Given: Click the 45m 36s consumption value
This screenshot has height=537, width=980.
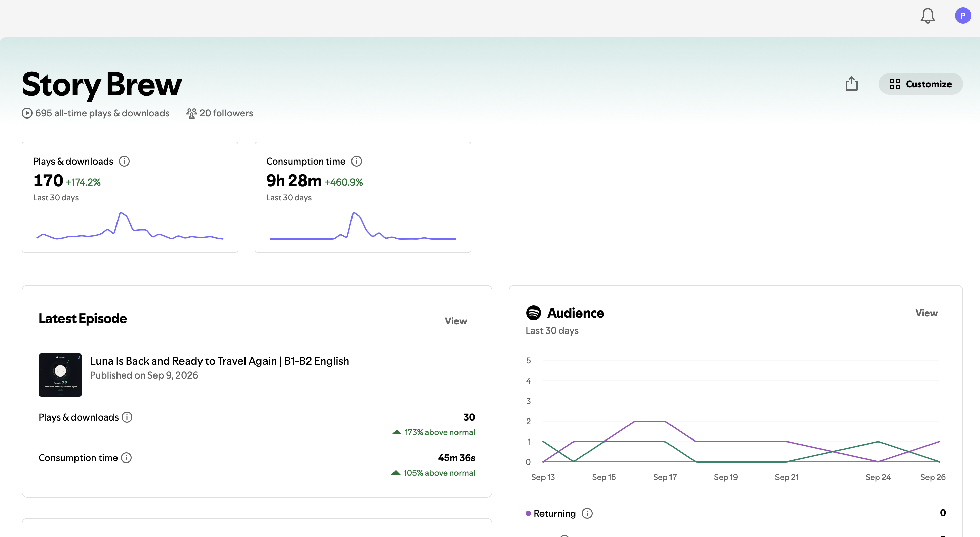Looking at the screenshot, I should pos(456,458).
